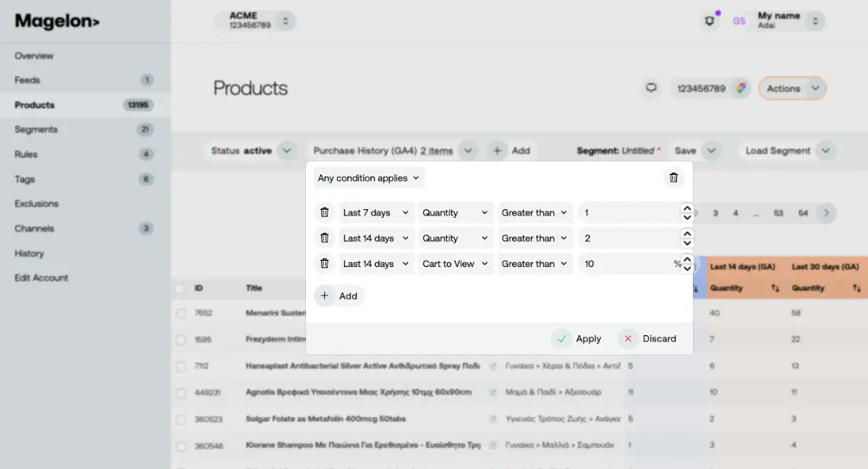Screen dimensions: 868x469
Task: Apply the purchase history filter
Action: 578,339
